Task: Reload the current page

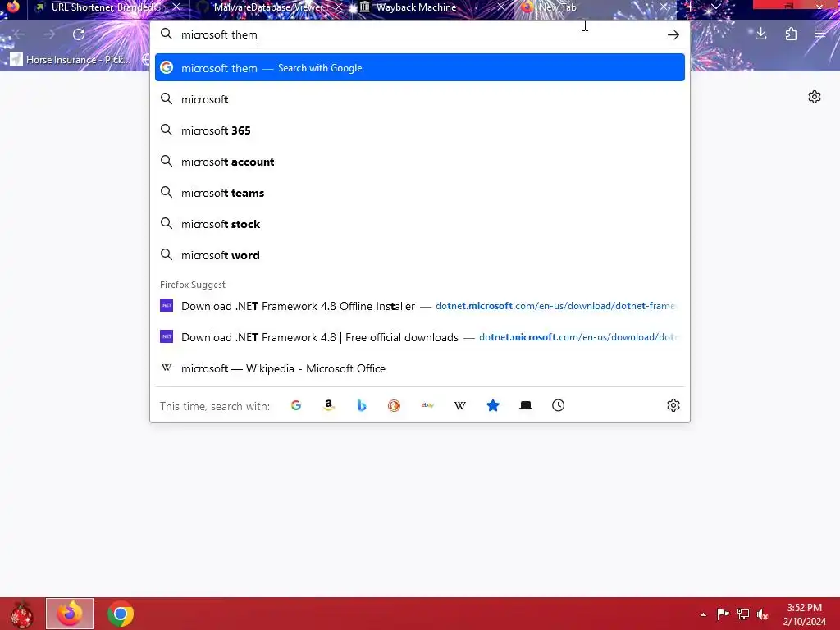Action: tap(79, 34)
